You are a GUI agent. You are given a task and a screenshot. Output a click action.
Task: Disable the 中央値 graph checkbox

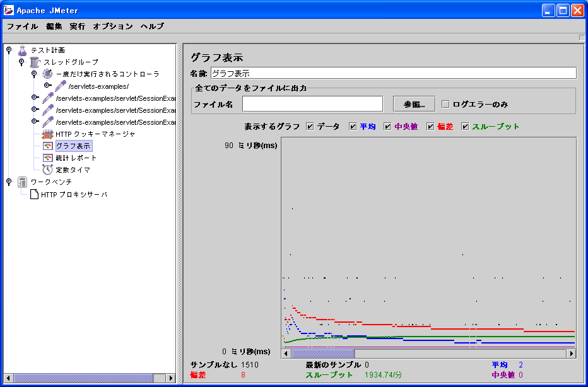(387, 127)
